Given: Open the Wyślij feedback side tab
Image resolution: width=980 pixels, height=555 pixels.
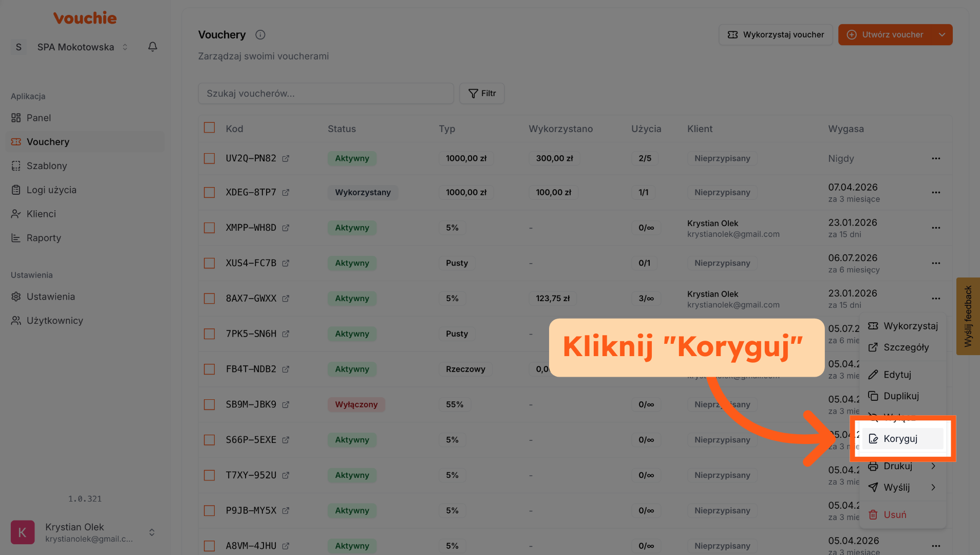Looking at the screenshot, I should (x=968, y=316).
